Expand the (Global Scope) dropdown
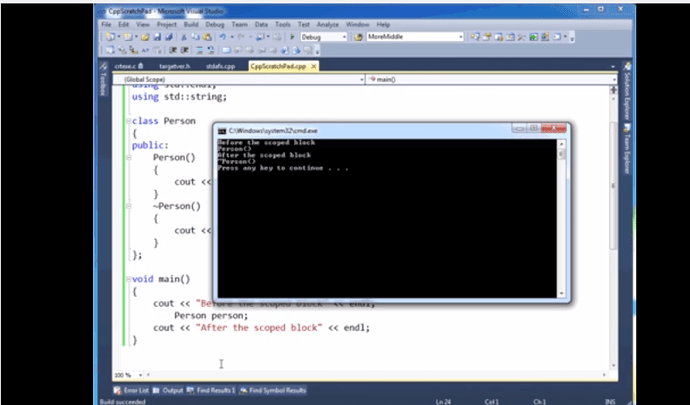690x405 pixels. (x=362, y=80)
